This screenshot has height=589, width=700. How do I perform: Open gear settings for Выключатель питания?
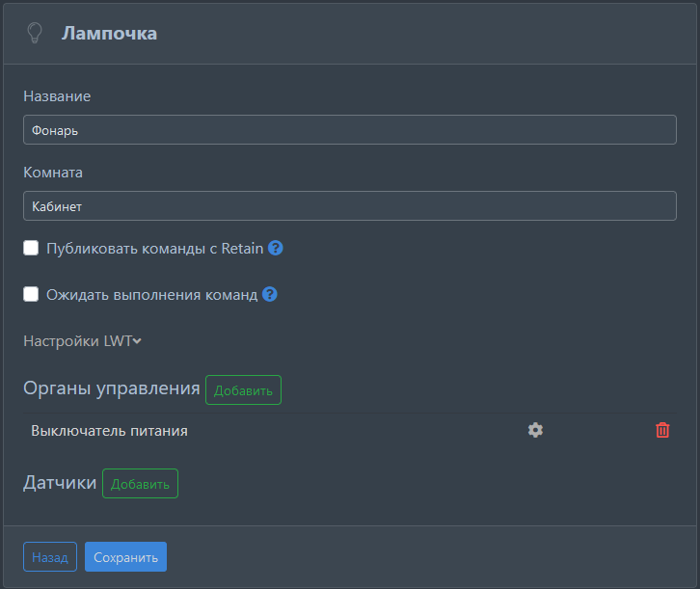coord(535,431)
